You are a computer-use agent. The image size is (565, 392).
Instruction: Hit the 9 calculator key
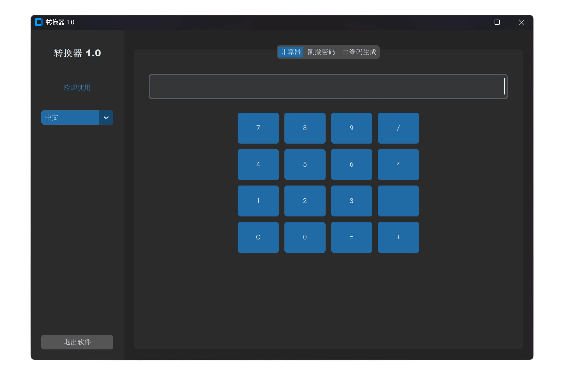coord(352,128)
